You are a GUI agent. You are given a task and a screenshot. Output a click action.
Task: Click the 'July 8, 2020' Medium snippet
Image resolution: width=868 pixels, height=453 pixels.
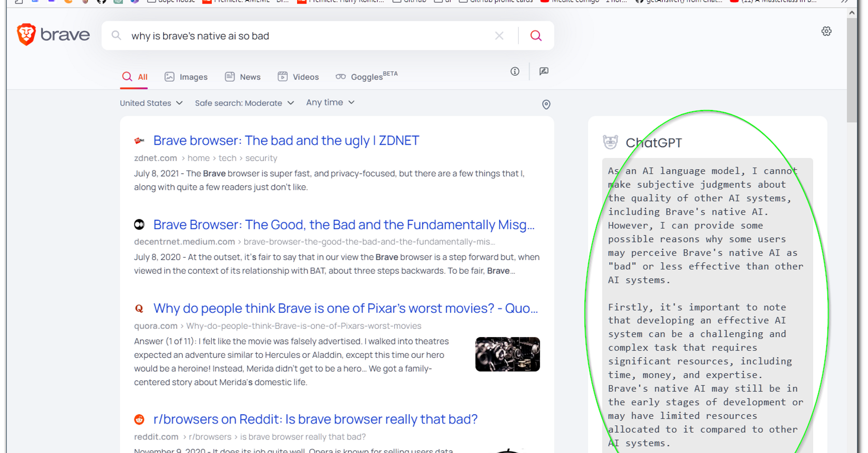pyautogui.click(x=337, y=264)
